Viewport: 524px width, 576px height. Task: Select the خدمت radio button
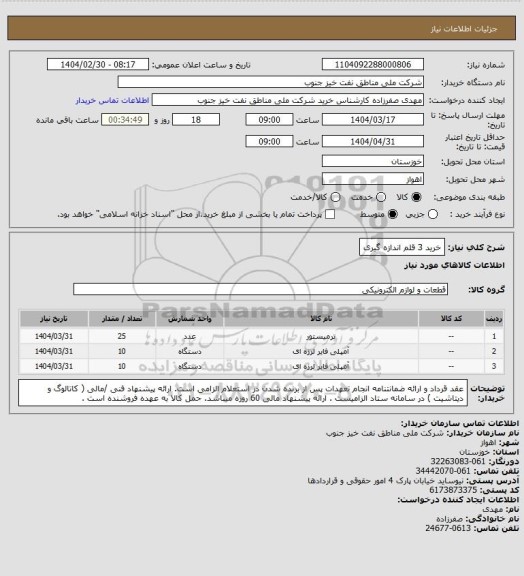point(381,197)
